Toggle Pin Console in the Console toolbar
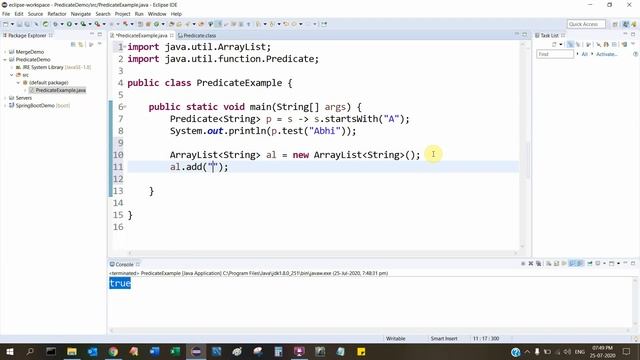The image size is (640, 360). (590, 264)
